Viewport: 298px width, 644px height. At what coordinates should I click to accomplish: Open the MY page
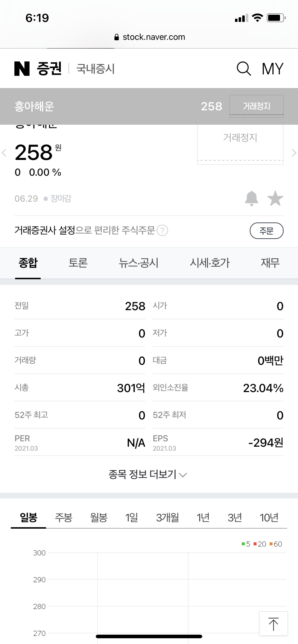pos(272,69)
